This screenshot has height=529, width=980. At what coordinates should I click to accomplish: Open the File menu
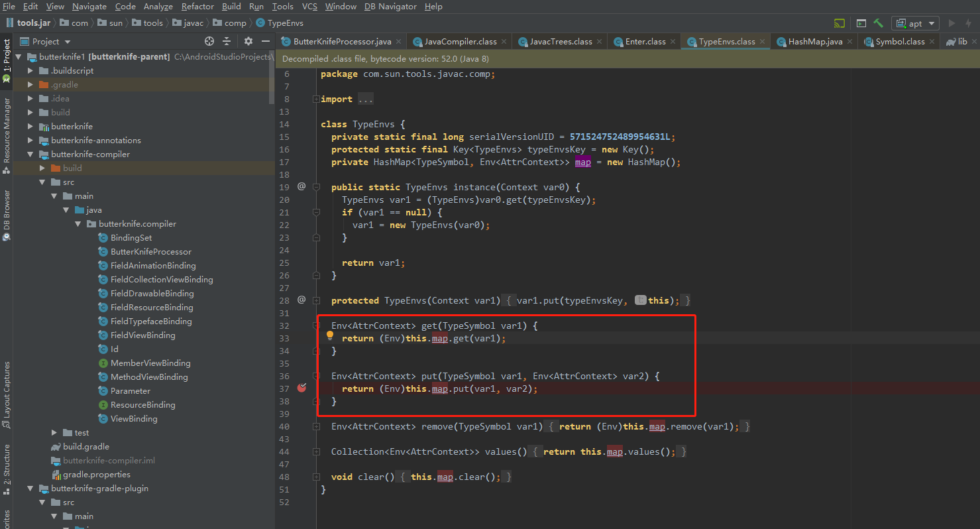coord(9,6)
